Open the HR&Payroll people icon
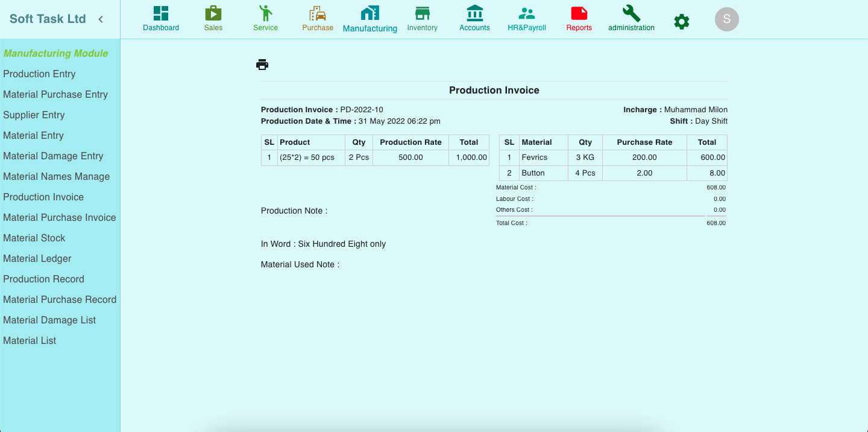The height and width of the screenshot is (432, 868). click(x=526, y=13)
